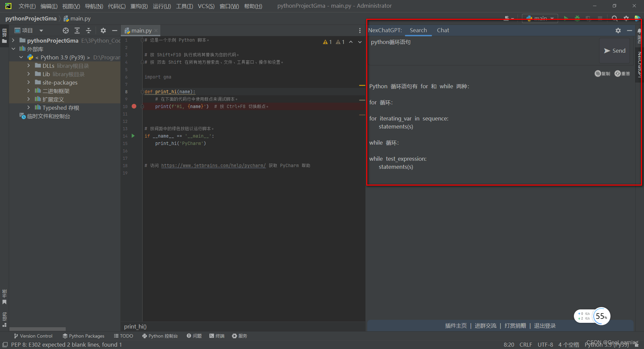Open the Version Control tool tab
This screenshot has height=349, width=644.
[x=33, y=336]
